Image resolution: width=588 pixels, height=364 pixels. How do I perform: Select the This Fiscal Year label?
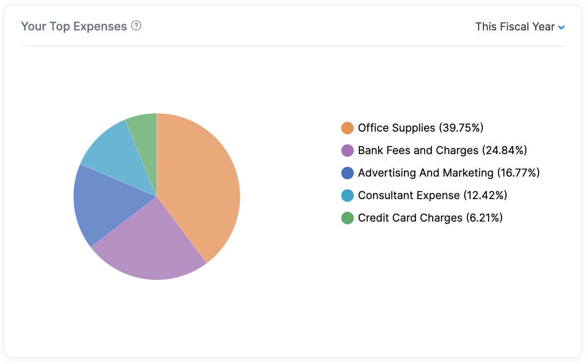coord(515,26)
